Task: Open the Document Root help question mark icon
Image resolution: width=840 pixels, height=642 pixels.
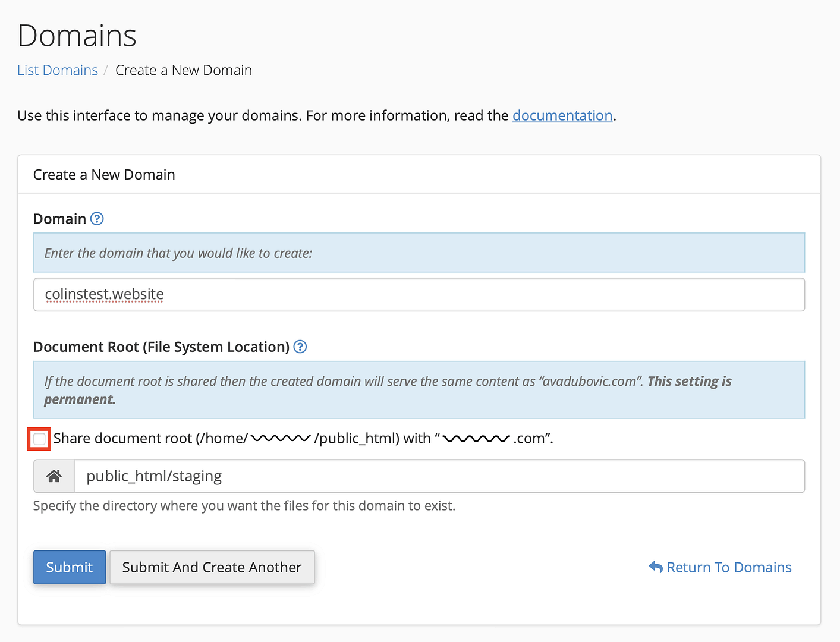Action: [x=300, y=347]
